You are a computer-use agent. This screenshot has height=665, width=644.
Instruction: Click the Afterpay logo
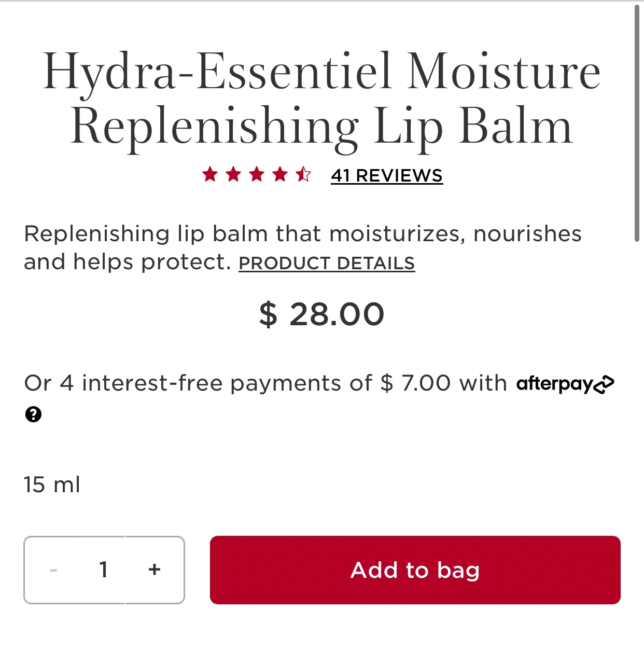565,384
